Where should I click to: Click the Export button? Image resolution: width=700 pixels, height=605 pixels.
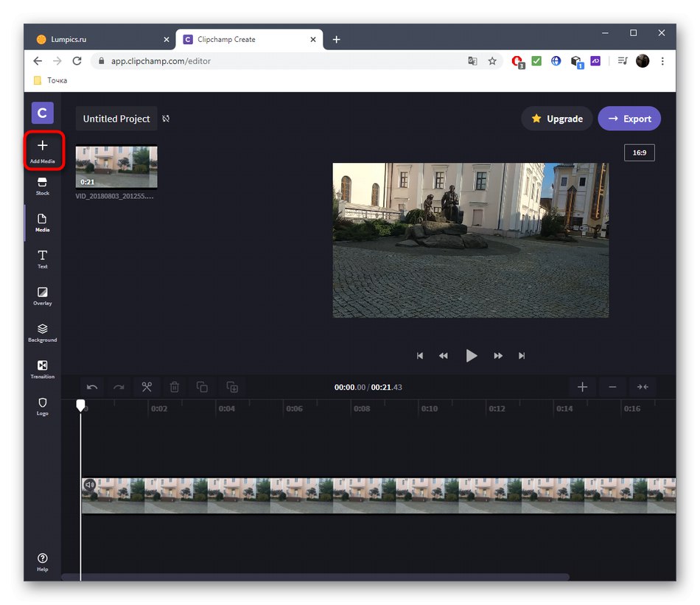tap(629, 119)
